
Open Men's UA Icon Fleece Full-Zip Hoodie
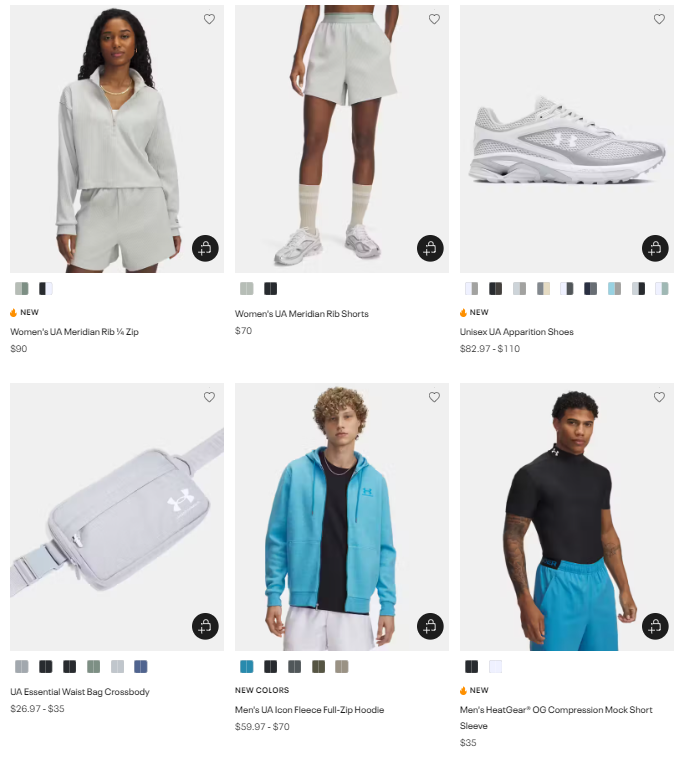[x=309, y=710]
